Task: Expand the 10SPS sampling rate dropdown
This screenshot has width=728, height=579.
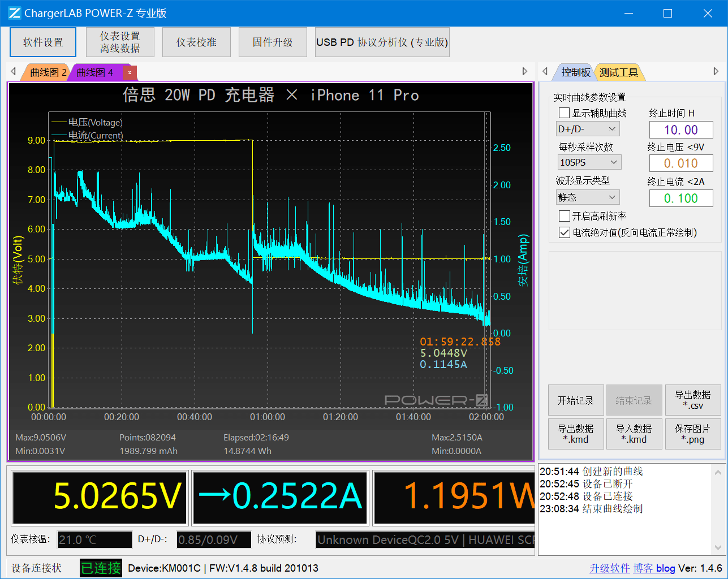Action: pyautogui.click(x=589, y=162)
